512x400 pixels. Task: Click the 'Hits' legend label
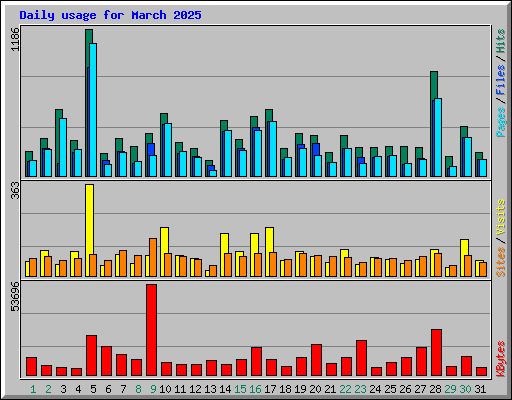[501, 41]
